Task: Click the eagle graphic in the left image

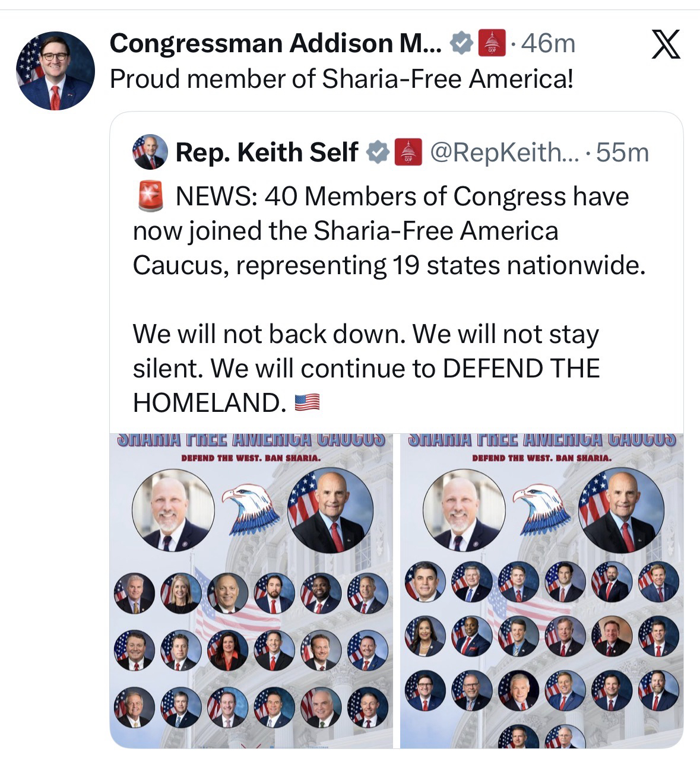Action: (250, 506)
